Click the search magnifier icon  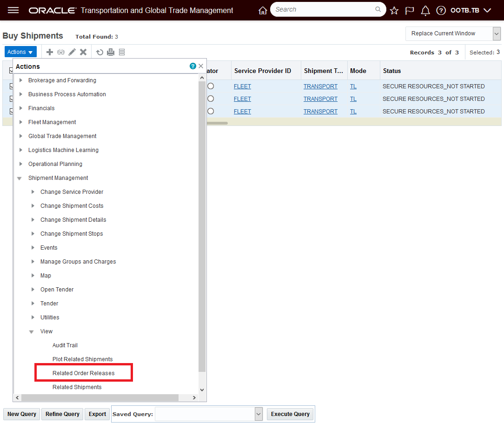(x=378, y=9)
